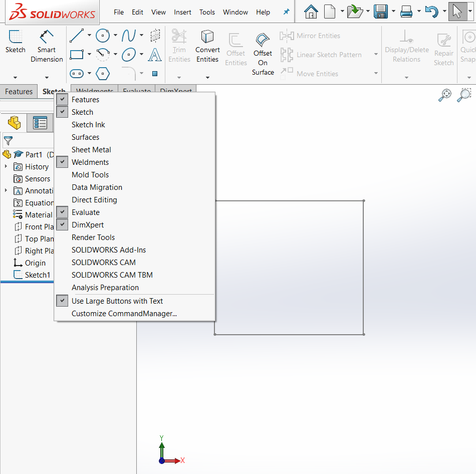
Task: Select the Straight Slot tool
Action: 77,74
